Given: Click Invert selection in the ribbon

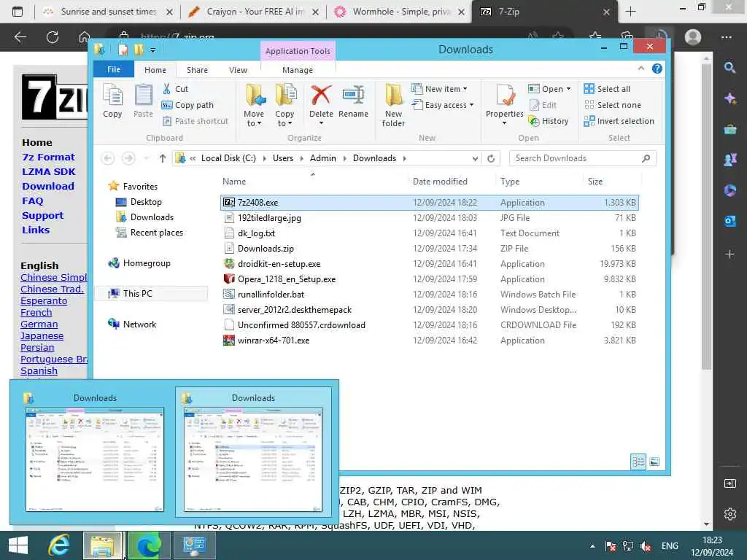Looking at the screenshot, I should pyautogui.click(x=619, y=122).
